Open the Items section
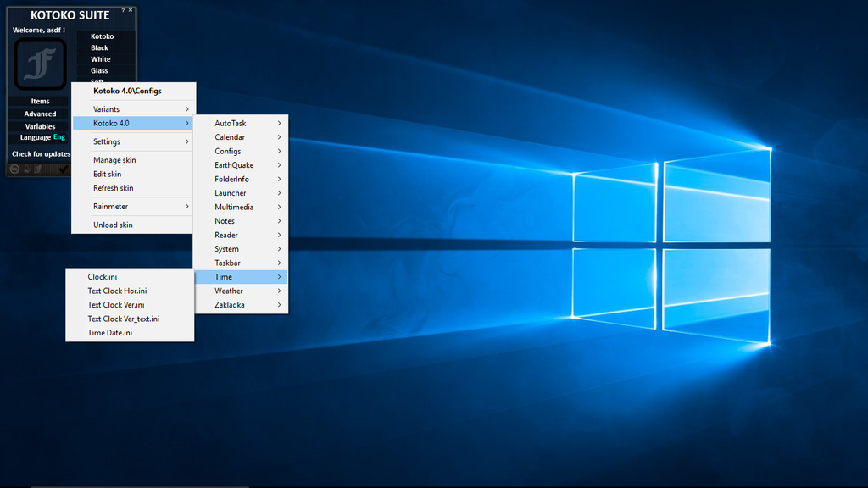Image resolution: width=868 pixels, height=488 pixels. click(40, 102)
